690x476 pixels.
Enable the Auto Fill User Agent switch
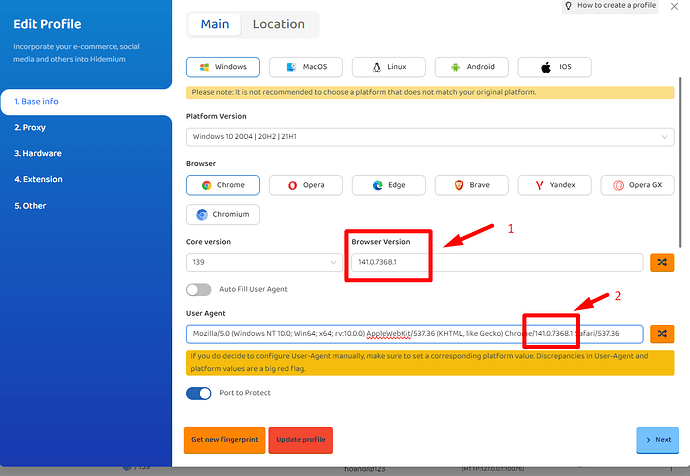(x=198, y=289)
